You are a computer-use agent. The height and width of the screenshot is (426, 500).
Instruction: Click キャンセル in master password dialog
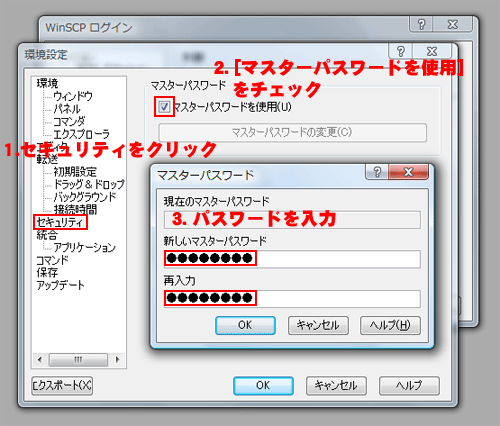point(318,325)
